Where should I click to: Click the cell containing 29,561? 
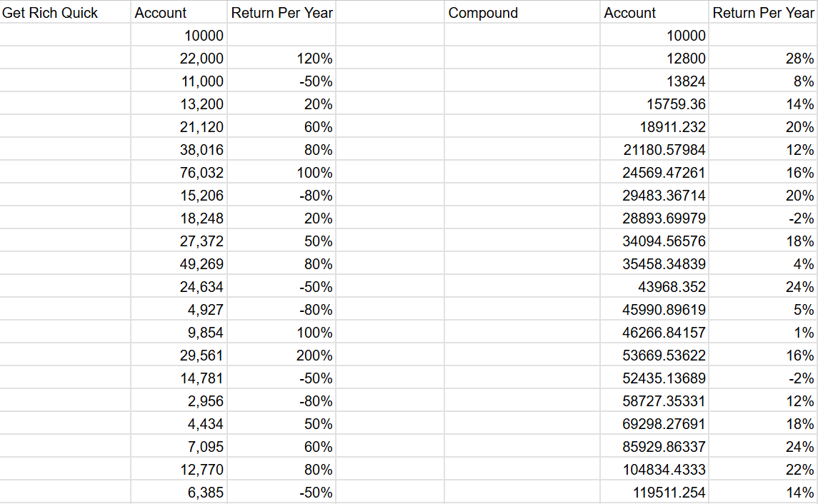(179, 355)
